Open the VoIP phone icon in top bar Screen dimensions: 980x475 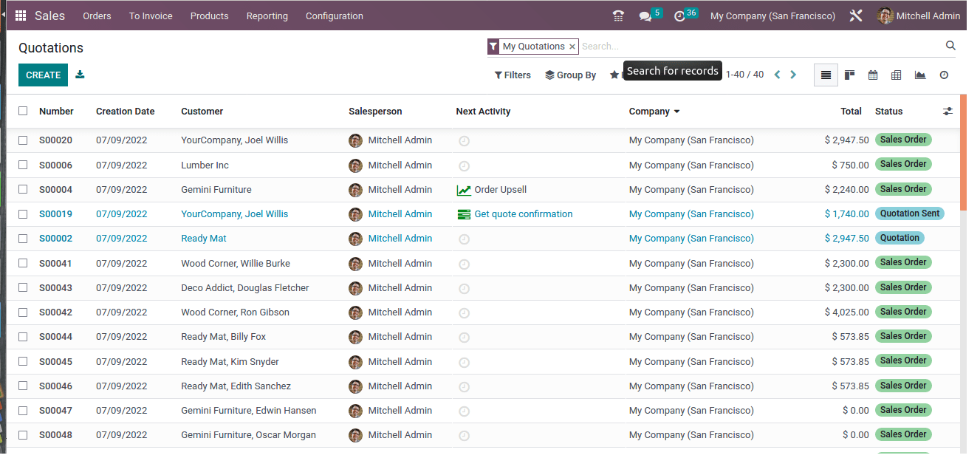[x=618, y=16]
